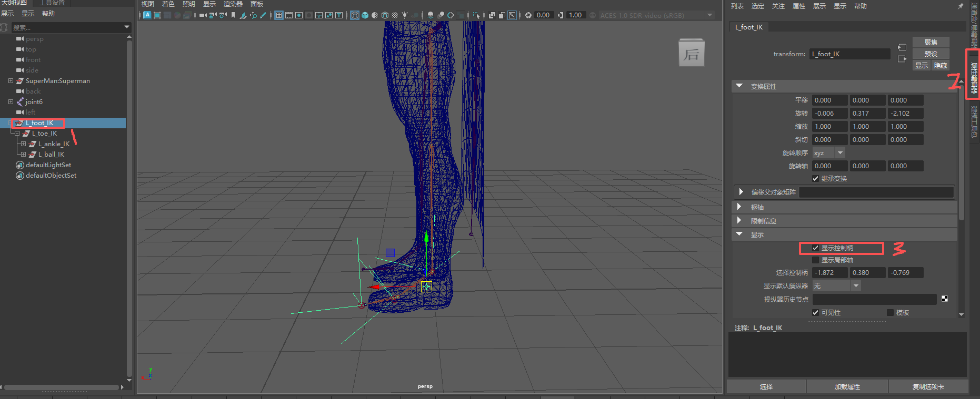
Task: Click the panel 'A' icon at toolbar start
Action: [x=147, y=15]
